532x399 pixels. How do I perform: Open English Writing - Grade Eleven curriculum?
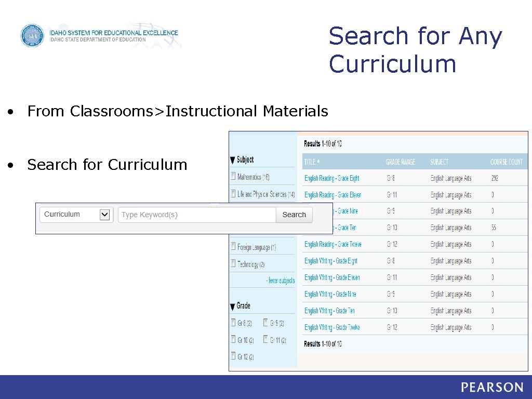point(332,277)
